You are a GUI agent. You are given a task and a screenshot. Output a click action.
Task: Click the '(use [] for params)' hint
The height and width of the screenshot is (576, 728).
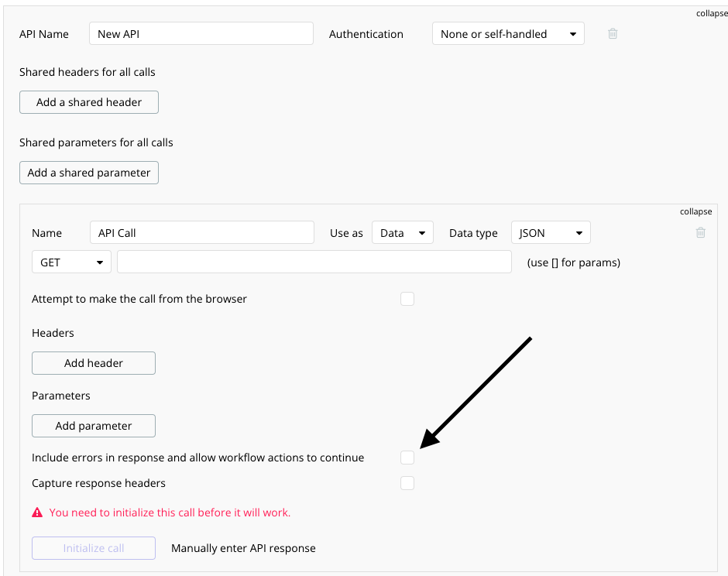pyautogui.click(x=573, y=262)
